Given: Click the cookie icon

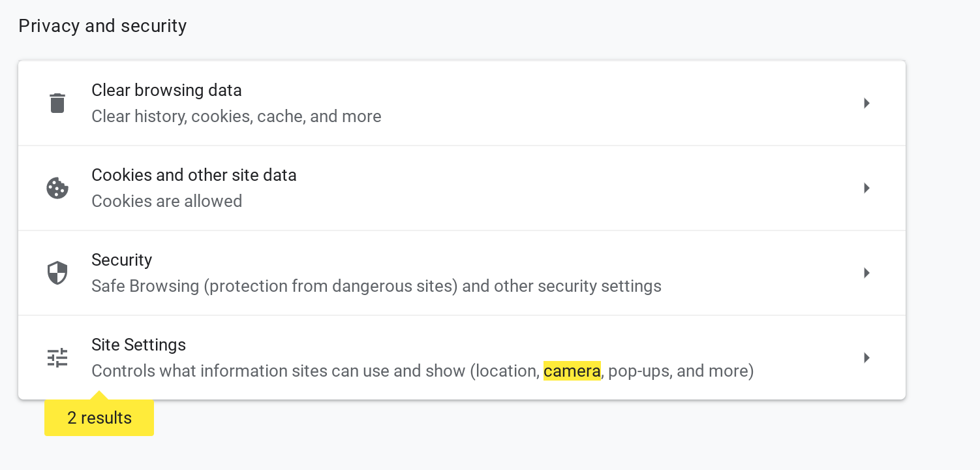Looking at the screenshot, I should pyautogui.click(x=57, y=188).
